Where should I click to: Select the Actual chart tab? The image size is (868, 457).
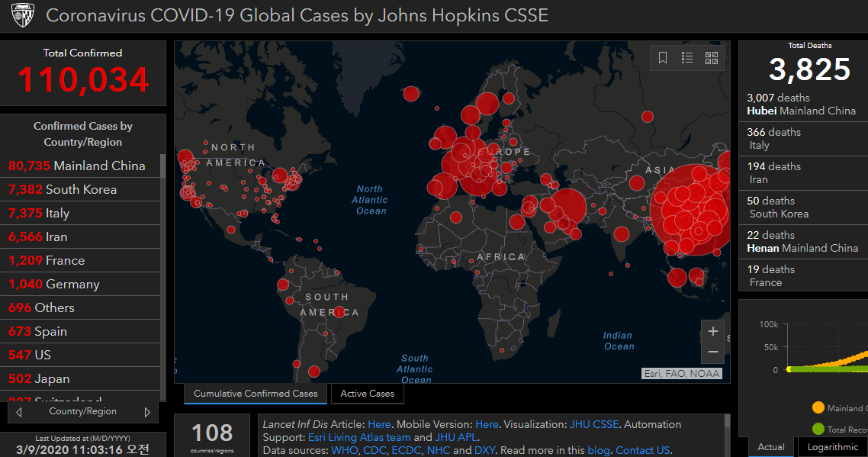[x=771, y=447]
